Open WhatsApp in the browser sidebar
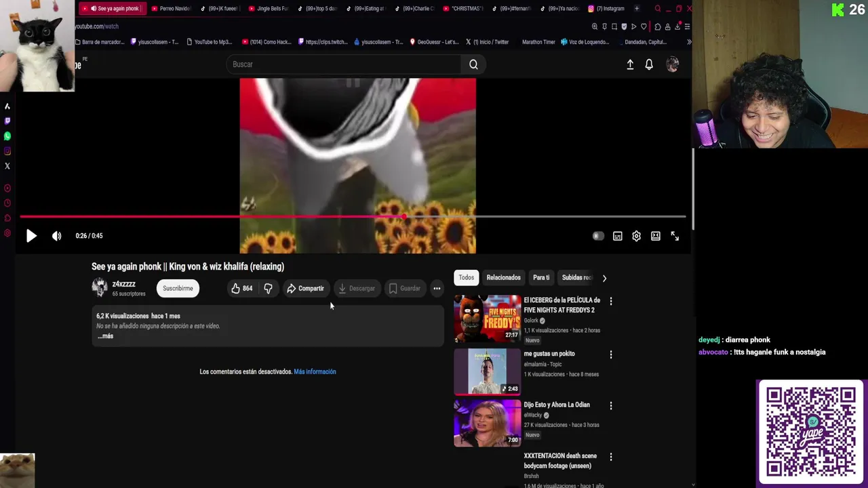The image size is (868, 488). [x=7, y=136]
